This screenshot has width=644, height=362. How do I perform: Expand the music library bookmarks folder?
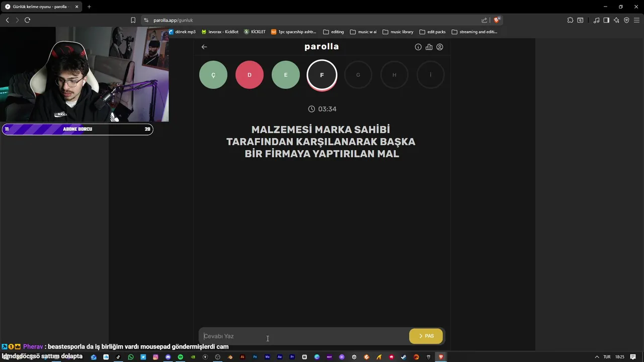coord(398,32)
